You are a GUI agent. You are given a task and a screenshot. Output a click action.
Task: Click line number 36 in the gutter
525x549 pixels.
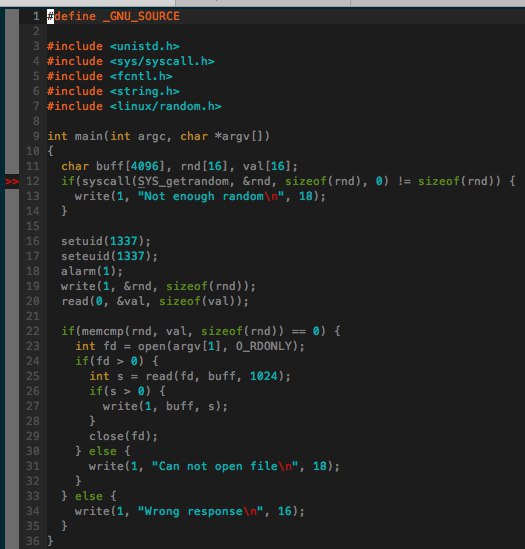click(33, 541)
